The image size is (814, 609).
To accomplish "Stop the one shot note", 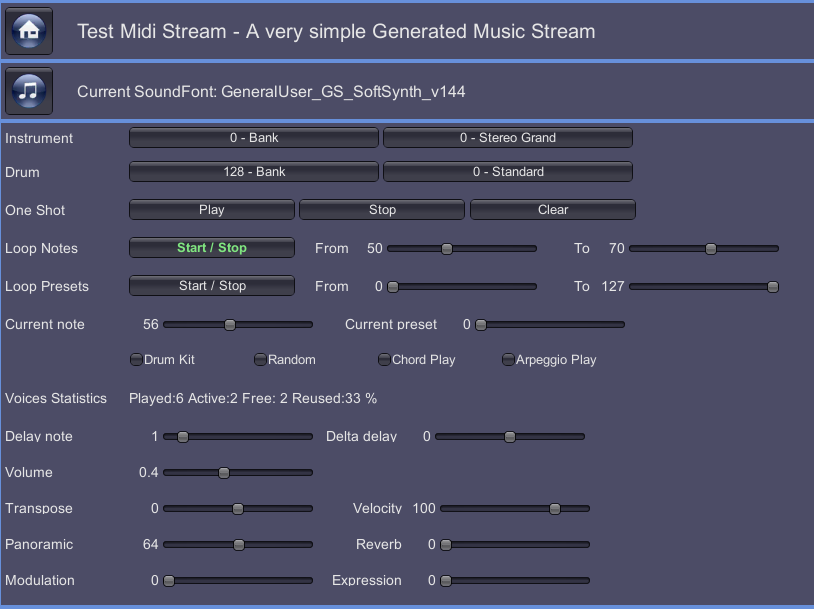I will click(x=382, y=210).
